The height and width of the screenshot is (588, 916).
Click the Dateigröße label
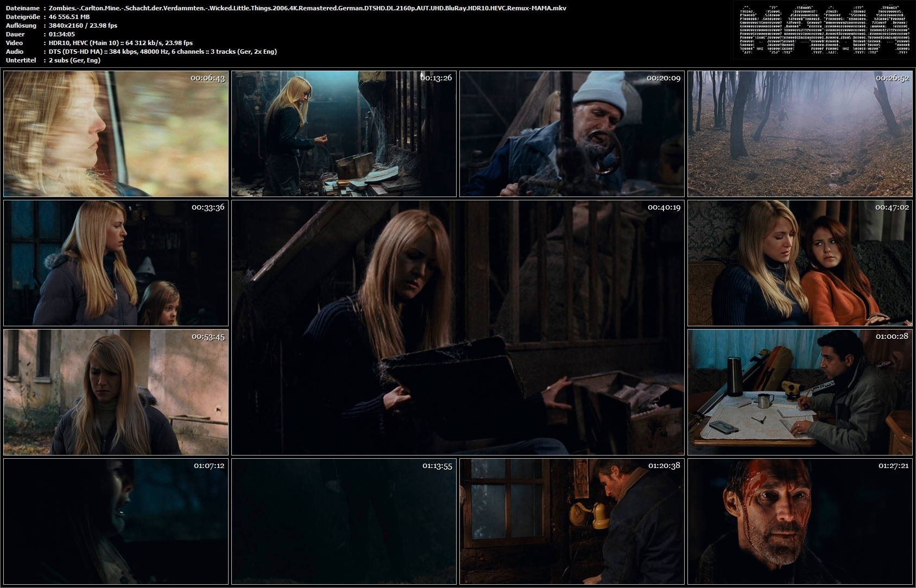[23, 17]
